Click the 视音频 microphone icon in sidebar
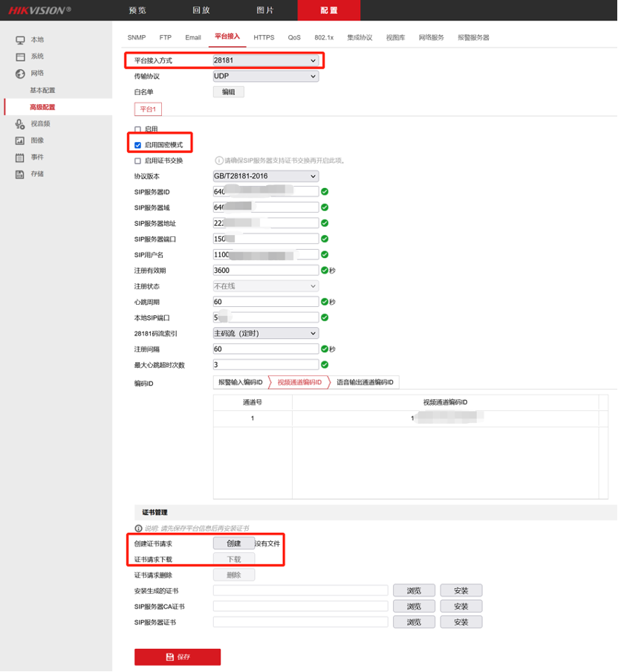This screenshot has width=618, height=672. 20,124
